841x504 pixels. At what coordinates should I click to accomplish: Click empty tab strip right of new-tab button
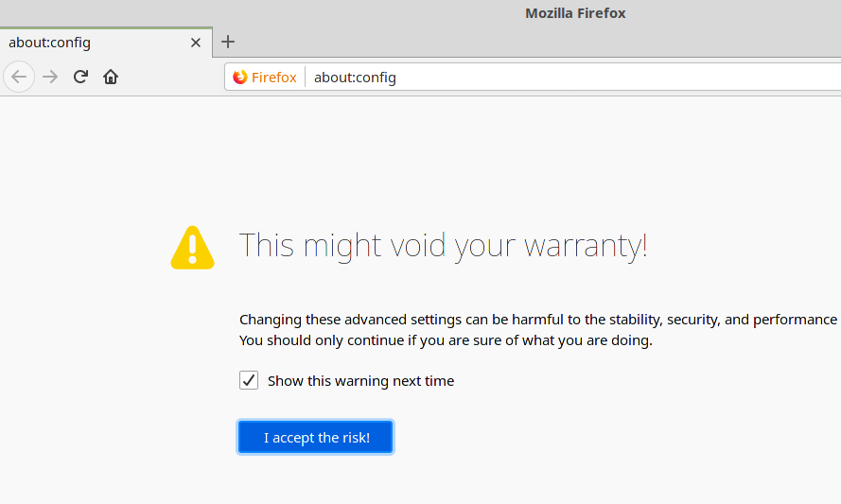coord(530,42)
